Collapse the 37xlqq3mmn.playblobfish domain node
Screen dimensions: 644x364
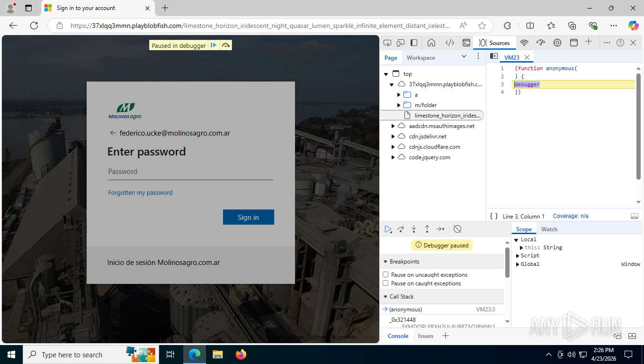point(392,84)
